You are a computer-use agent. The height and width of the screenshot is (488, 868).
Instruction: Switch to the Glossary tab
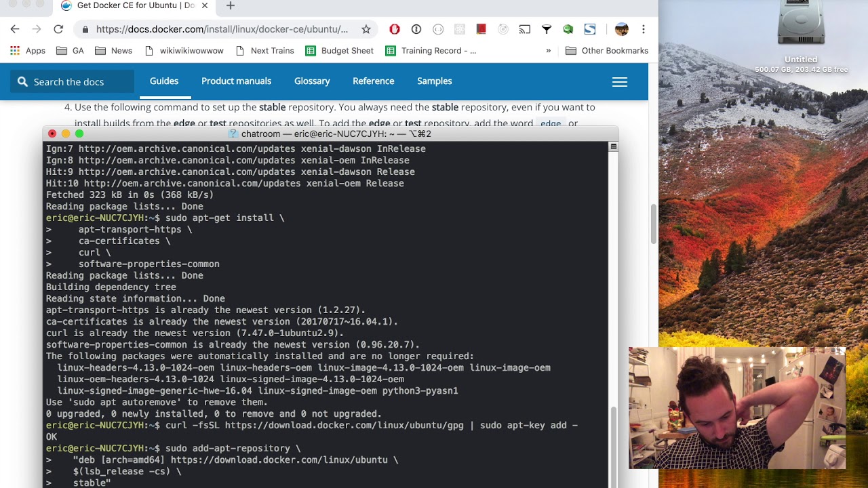tap(312, 81)
